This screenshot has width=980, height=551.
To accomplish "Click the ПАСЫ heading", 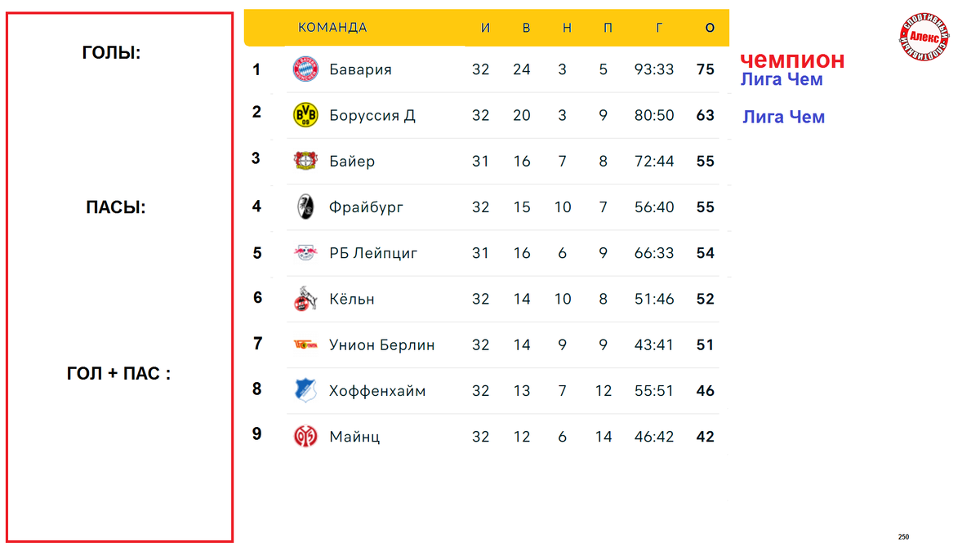I will tap(115, 207).
